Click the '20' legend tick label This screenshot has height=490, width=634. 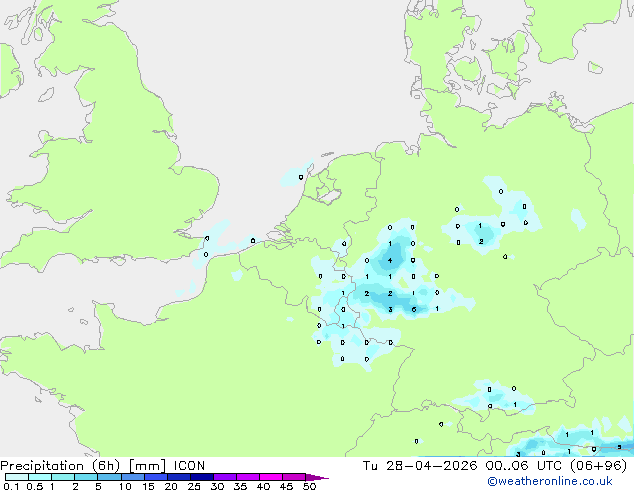coord(171,486)
